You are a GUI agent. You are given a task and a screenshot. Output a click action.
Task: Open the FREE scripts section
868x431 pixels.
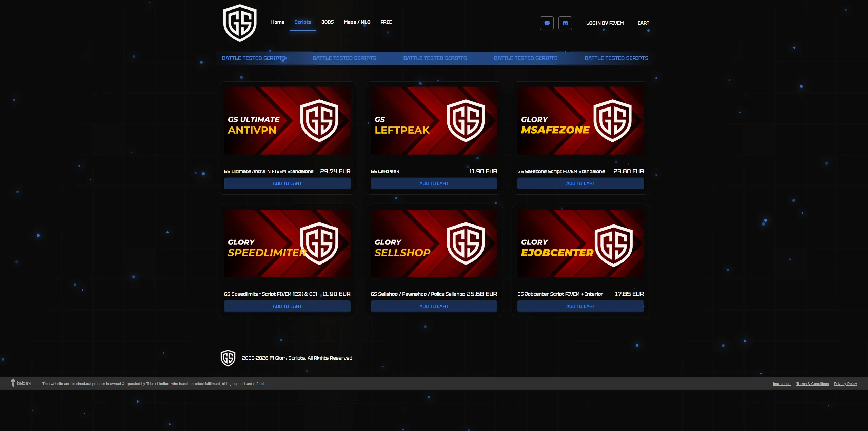[386, 22]
